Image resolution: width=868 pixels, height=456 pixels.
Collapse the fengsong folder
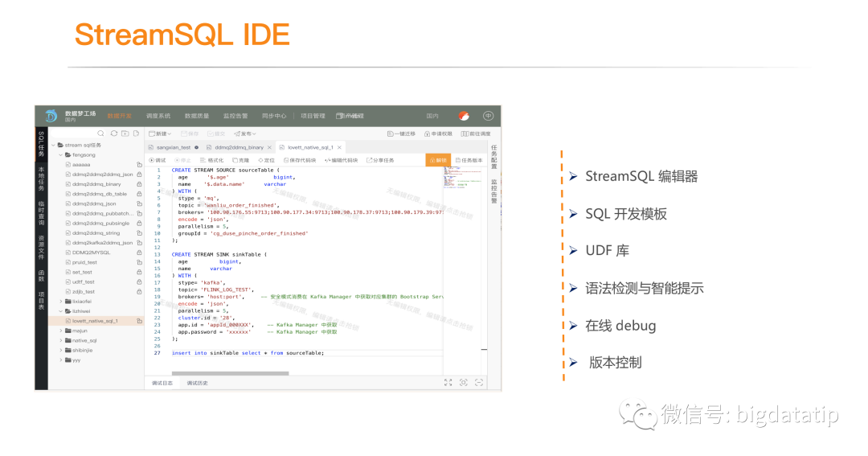pyautogui.click(x=60, y=155)
